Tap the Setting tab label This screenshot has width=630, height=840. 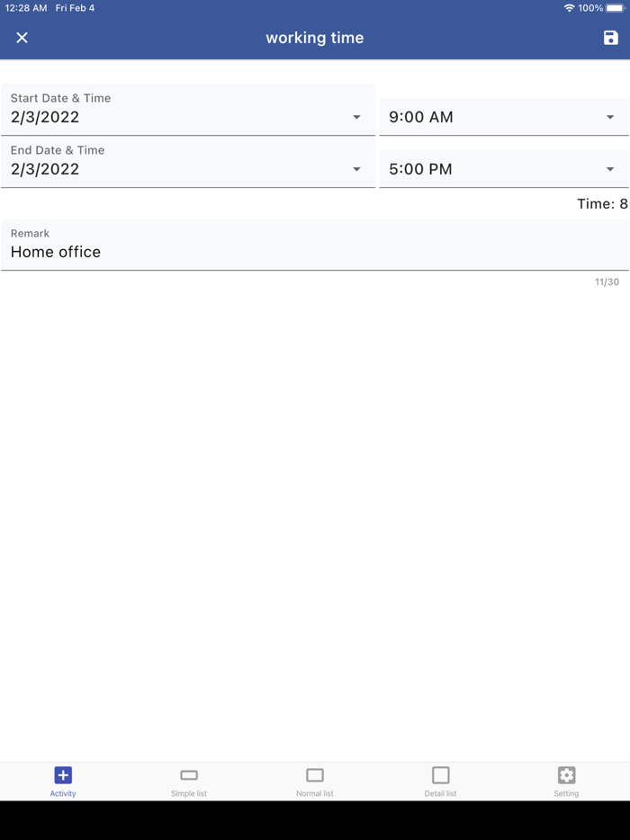click(566, 794)
